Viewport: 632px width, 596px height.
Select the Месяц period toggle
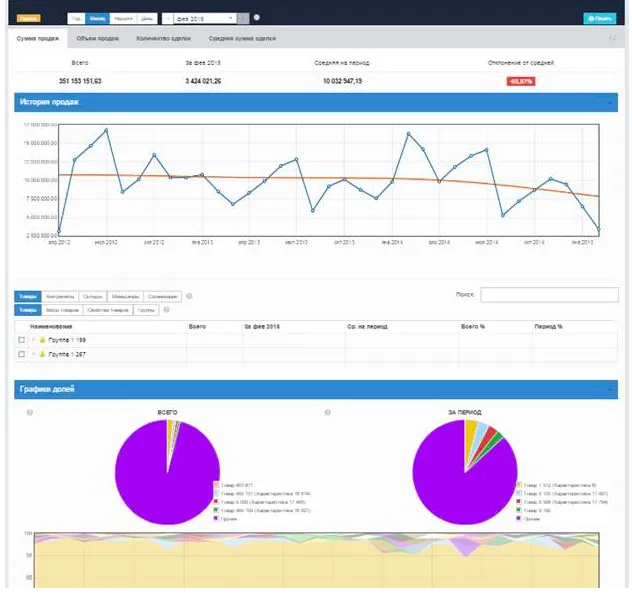click(x=98, y=18)
